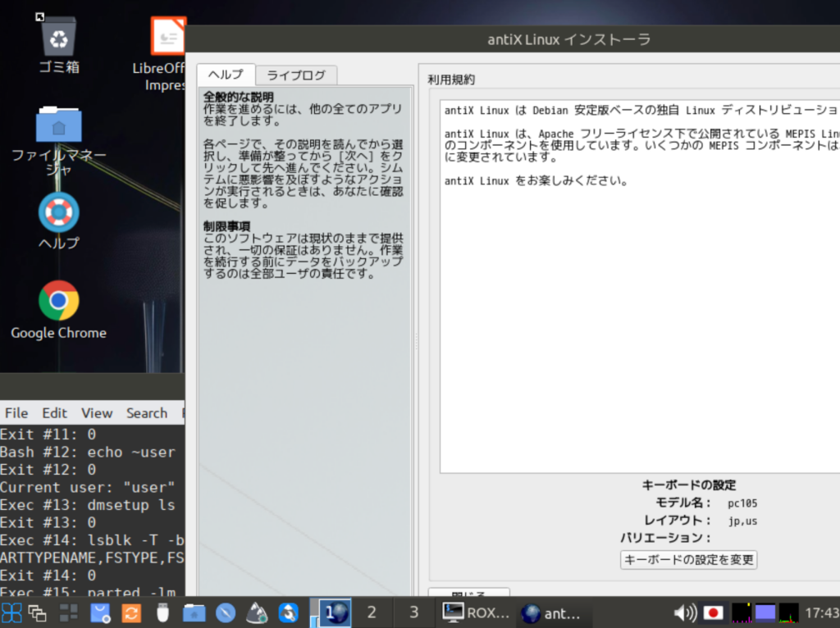Click 'Bash #12: echo ~user' terminal line
The height and width of the screenshot is (628, 840).
(x=87, y=452)
